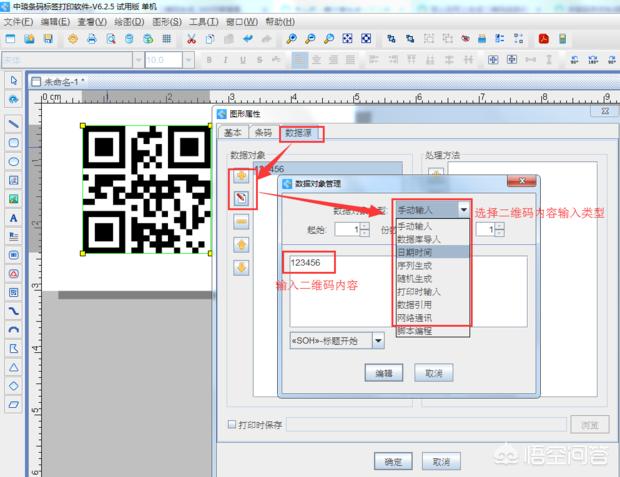The height and width of the screenshot is (477, 620).
Task: Open document settings gear icon
Action: click(x=73, y=39)
